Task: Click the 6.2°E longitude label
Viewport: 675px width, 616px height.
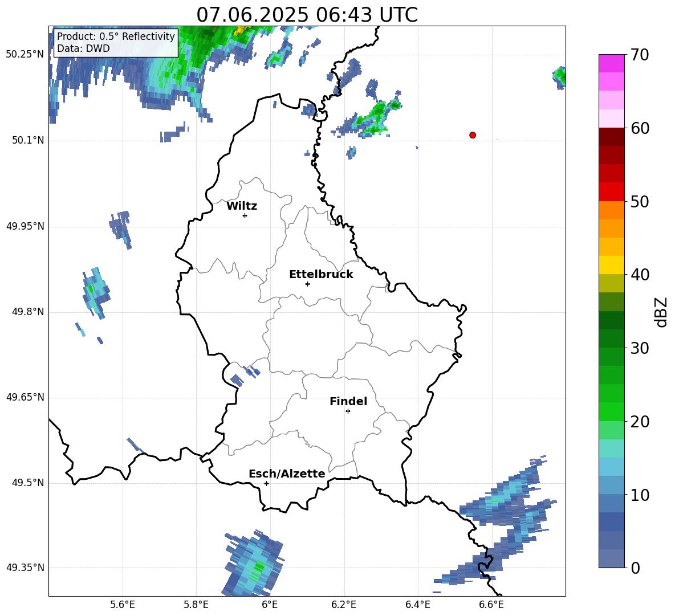Action: [344, 605]
